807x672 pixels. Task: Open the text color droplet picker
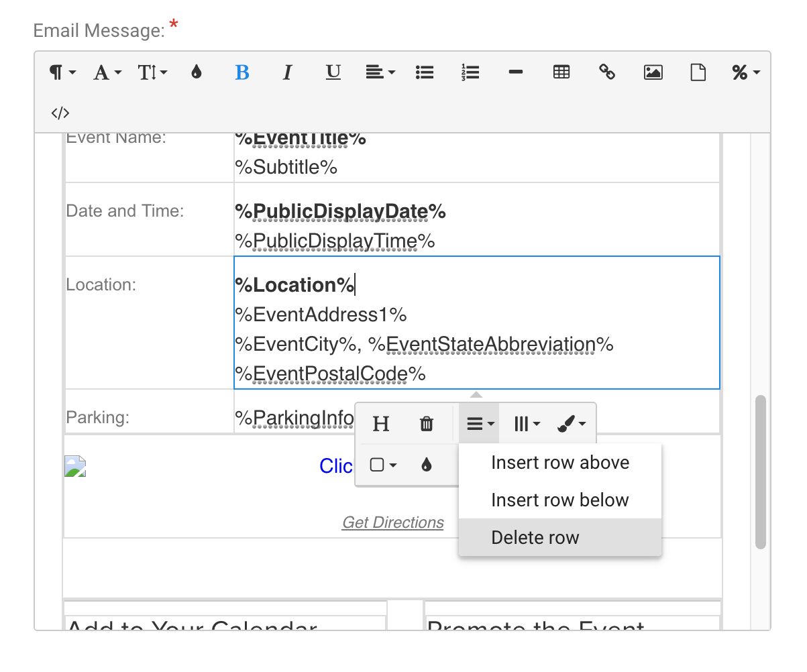coord(197,72)
